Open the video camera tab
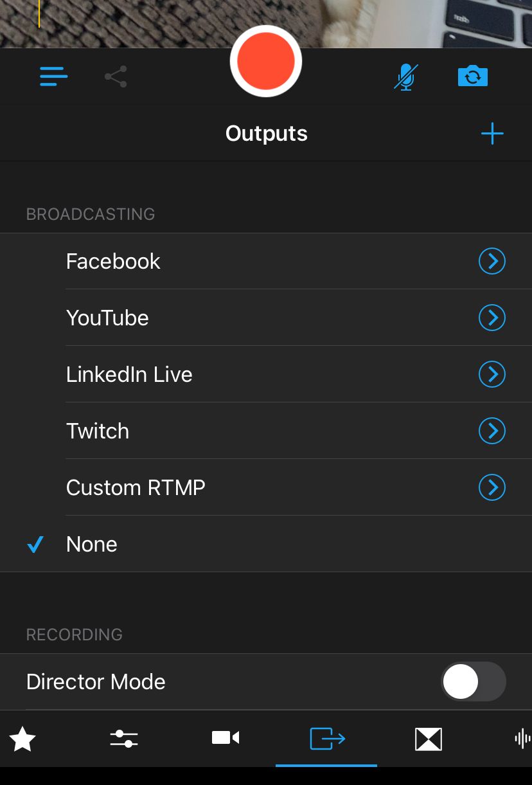Image resolution: width=532 pixels, height=785 pixels. (226, 738)
